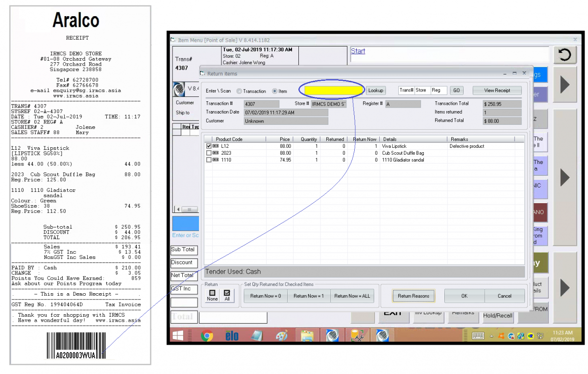Click the Return None checkbox icon
Image resolution: width=588 pixels, height=374 pixels.
click(x=212, y=293)
